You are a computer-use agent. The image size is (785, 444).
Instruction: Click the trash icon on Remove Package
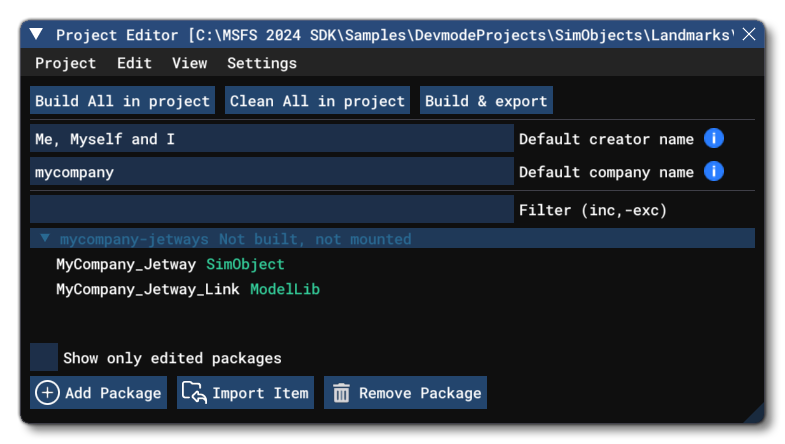pos(341,393)
